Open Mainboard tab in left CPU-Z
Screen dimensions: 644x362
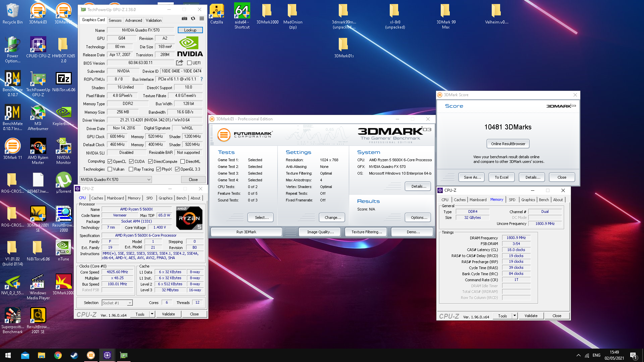click(115, 198)
